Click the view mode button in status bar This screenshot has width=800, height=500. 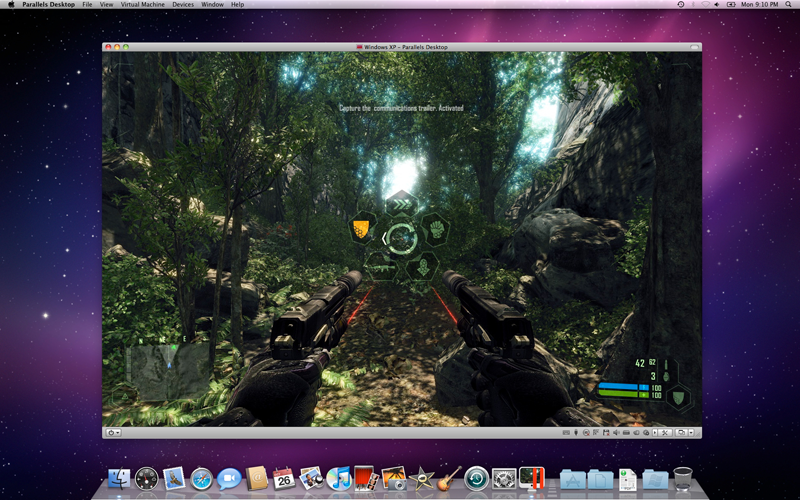pyautogui.click(x=681, y=433)
